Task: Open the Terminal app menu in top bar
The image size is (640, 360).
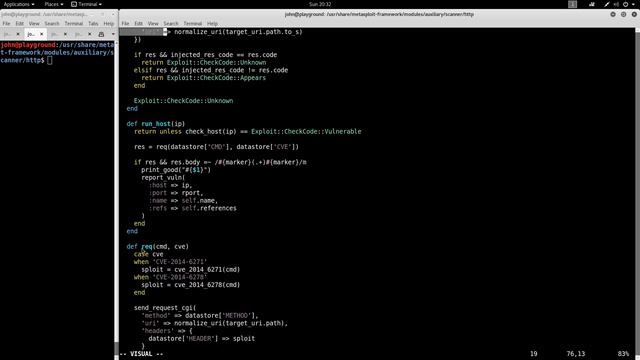Action: coord(87,4)
